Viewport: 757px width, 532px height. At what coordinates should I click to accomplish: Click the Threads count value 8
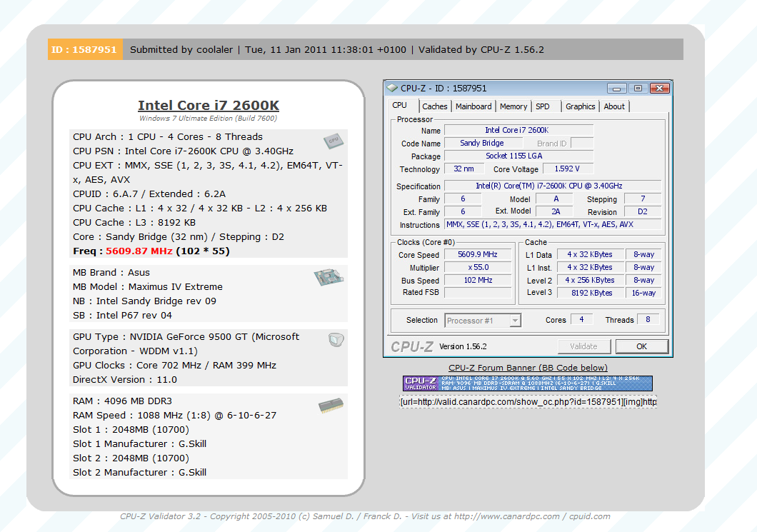click(x=648, y=320)
